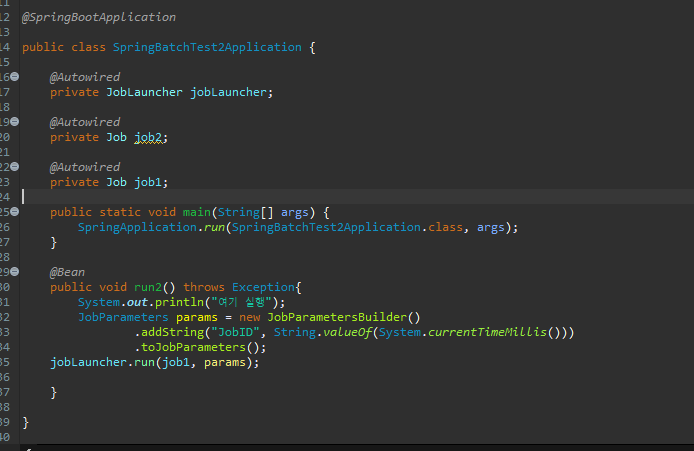Click the "JobID" string literal
Viewport: 694px width, 451px height.
click(235, 332)
